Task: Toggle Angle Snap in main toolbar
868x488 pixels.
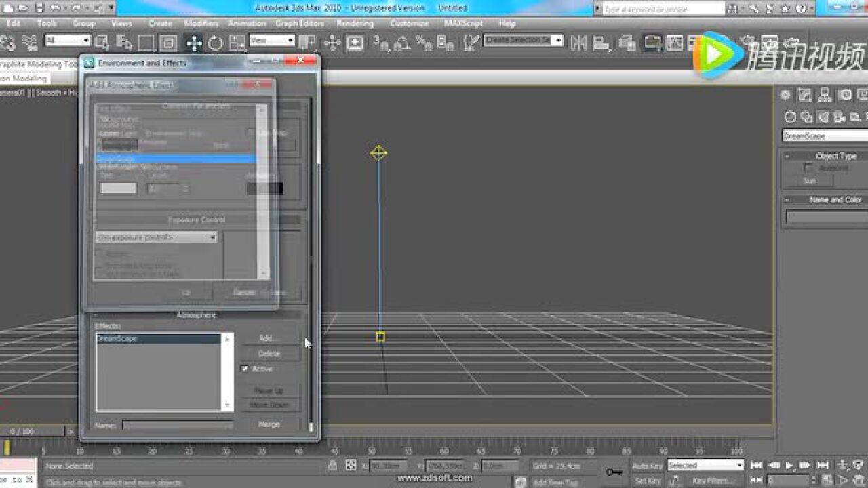Action: pyautogui.click(x=403, y=43)
